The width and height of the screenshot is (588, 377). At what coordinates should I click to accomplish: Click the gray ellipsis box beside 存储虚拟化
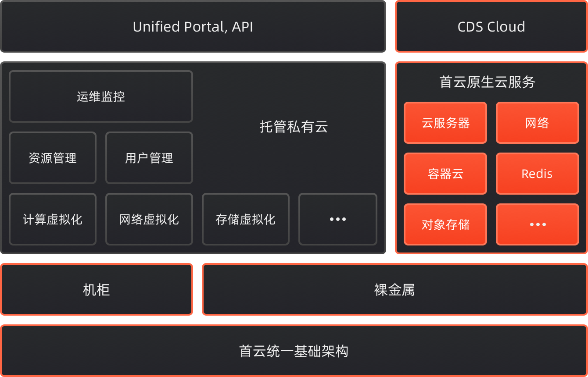click(x=338, y=219)
